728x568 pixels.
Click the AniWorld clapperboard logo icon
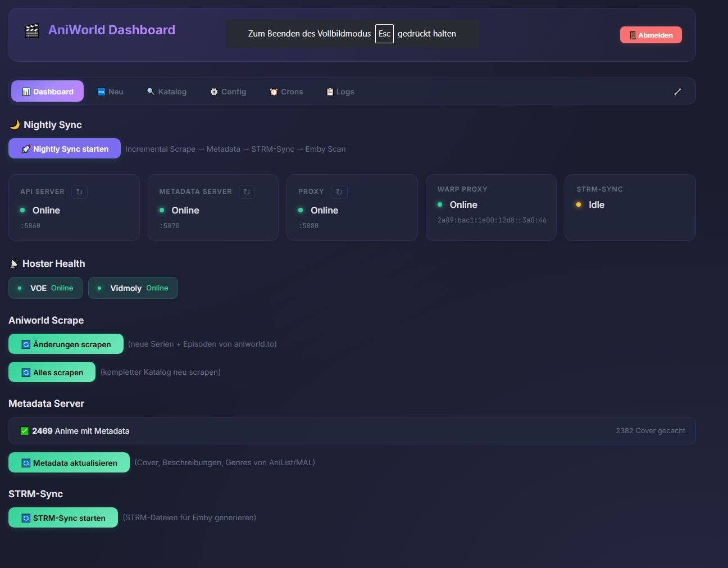(x=32, y=30)
